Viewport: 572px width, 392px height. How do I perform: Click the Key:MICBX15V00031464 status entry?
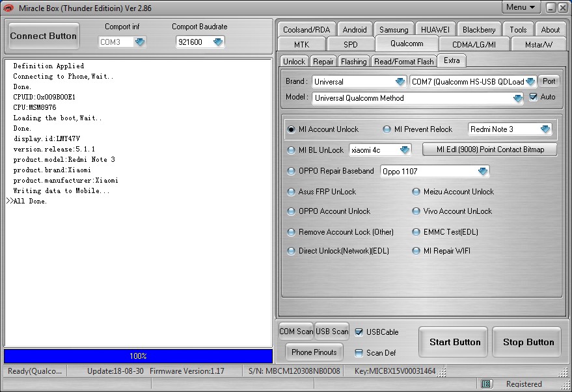tap(395, 371)
